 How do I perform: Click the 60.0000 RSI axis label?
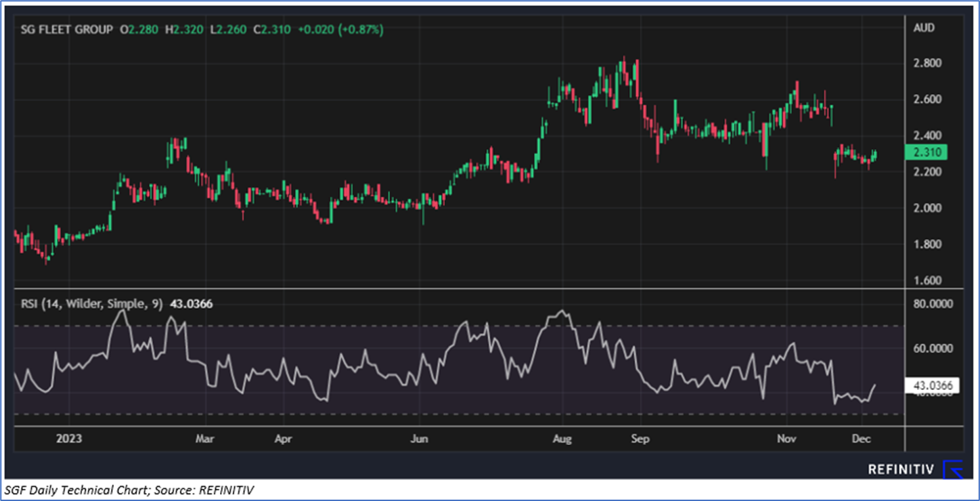point(933,349)
